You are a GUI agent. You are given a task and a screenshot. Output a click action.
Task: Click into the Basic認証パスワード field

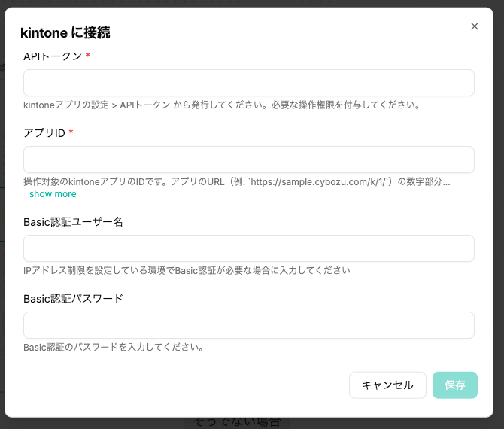[248, 325]
